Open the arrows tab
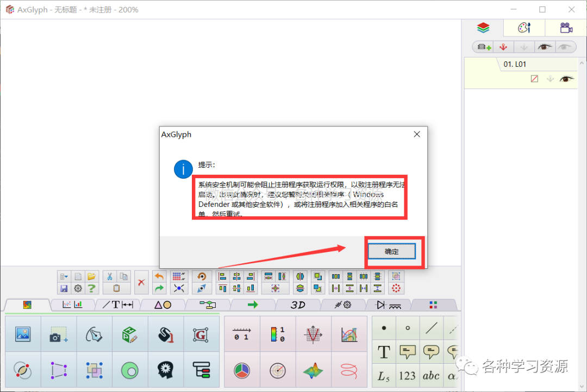587x392 pixels. tap(253, 305)
